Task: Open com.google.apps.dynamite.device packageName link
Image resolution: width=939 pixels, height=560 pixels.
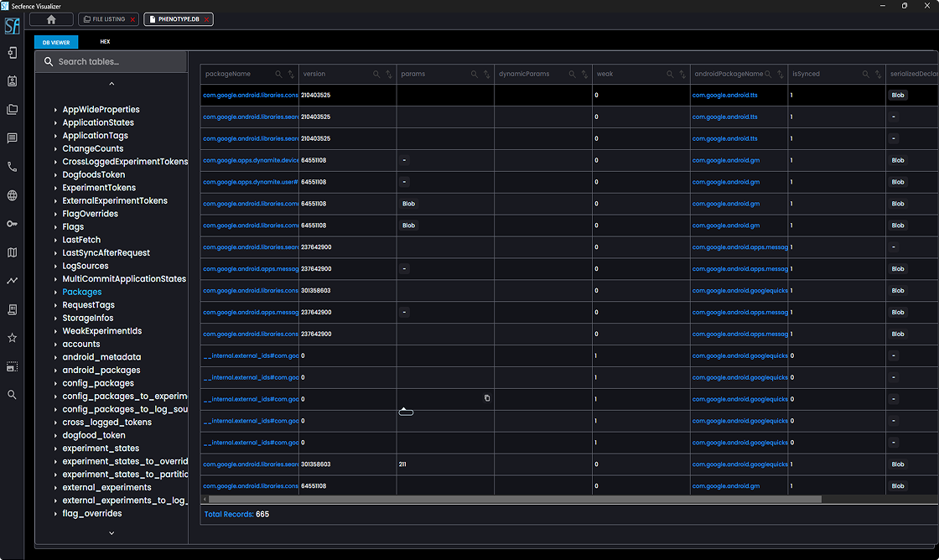Action: click(x=251, y=160)
